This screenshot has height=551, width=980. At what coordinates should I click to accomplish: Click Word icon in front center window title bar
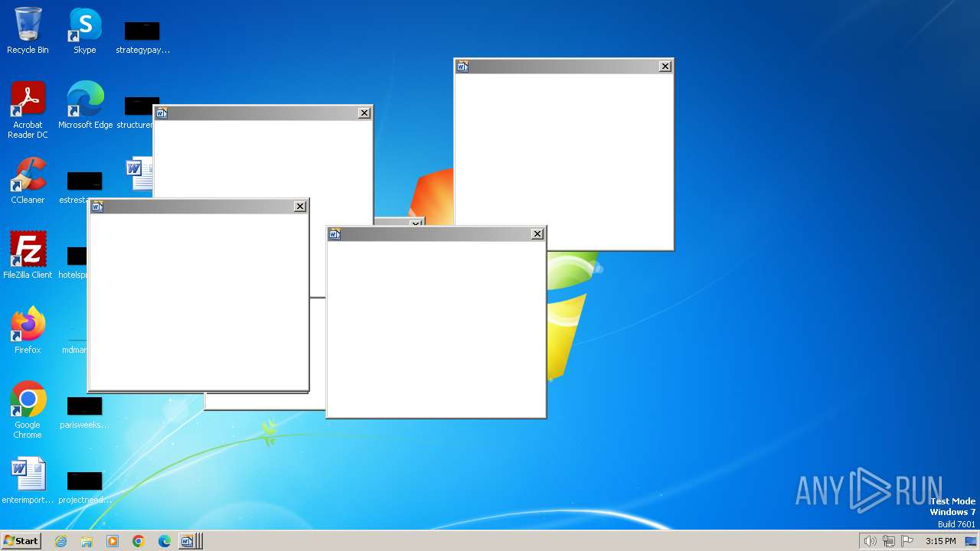(335, 234)
